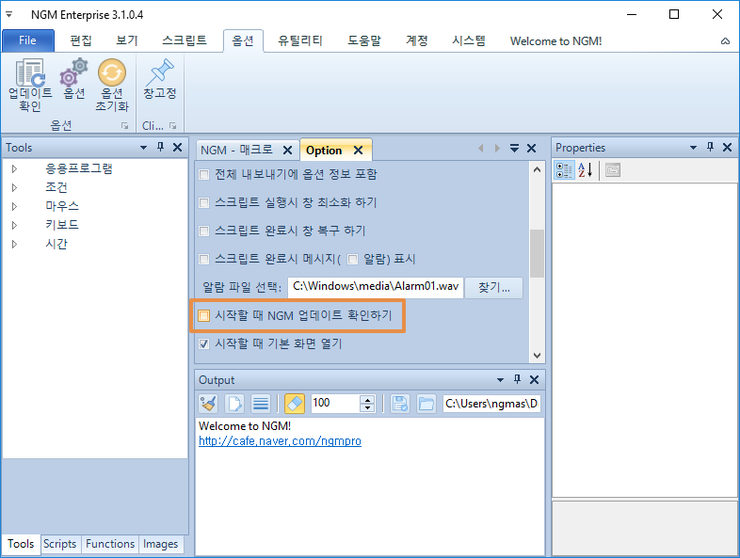Expand the 키보드 tree node

click(x=14, y=225)
